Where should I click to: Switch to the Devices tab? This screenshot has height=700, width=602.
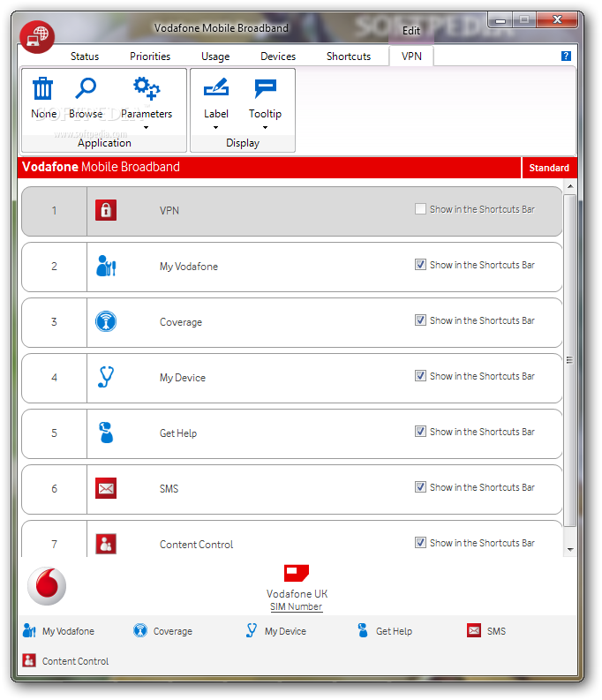pyautogui.click(x=278, y=56)
